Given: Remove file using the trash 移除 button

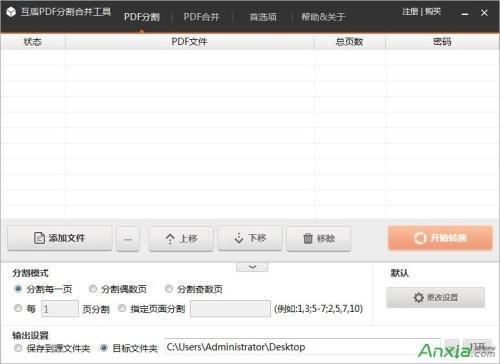Looking at the screenshot, I should coord(319,238).
